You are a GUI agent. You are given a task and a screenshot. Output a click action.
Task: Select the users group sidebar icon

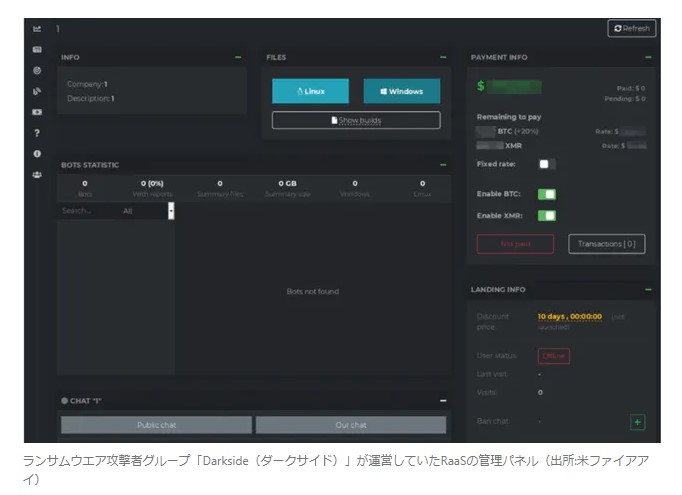tap(37, 174)
